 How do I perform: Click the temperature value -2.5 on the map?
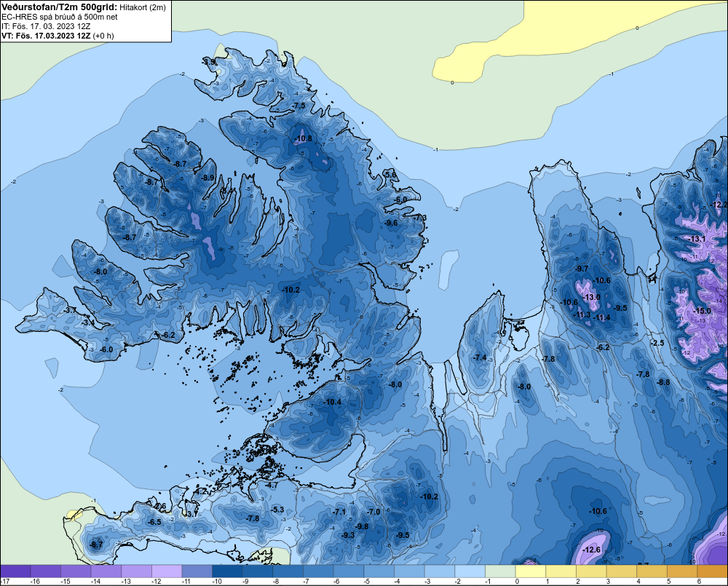pos(657,343)
